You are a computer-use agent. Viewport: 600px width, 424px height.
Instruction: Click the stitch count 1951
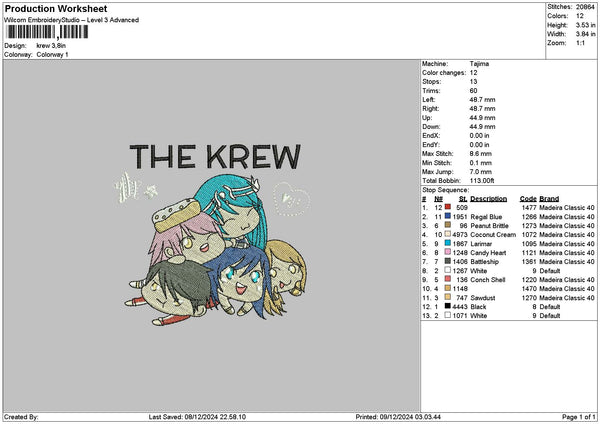(460, 217)
